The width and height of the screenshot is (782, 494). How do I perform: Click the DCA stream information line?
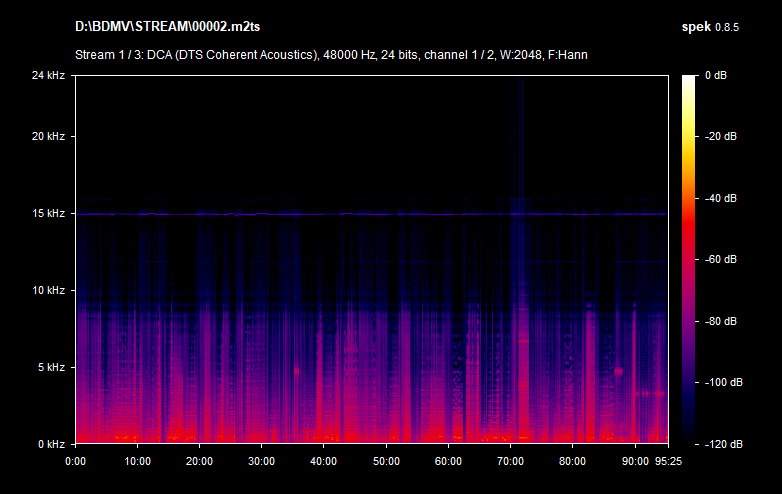331,54
